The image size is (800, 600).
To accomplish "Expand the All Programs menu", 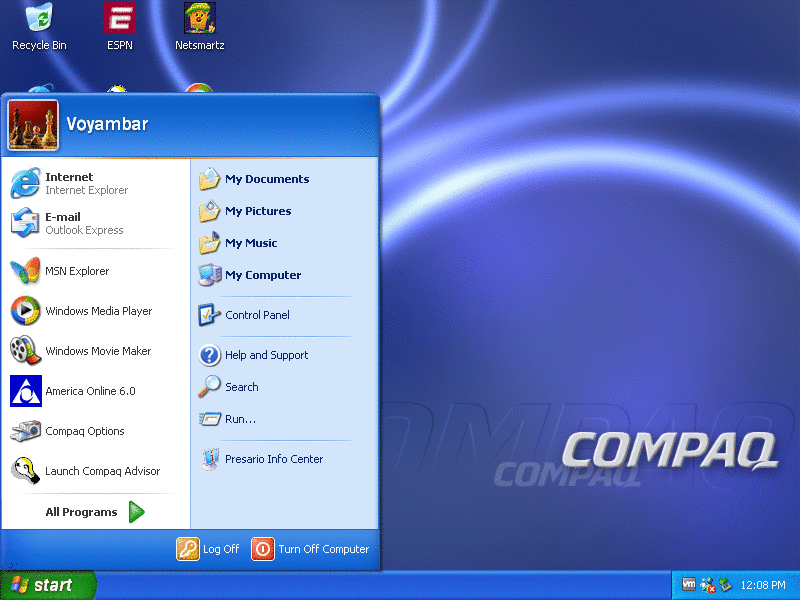I will point(95,512).
